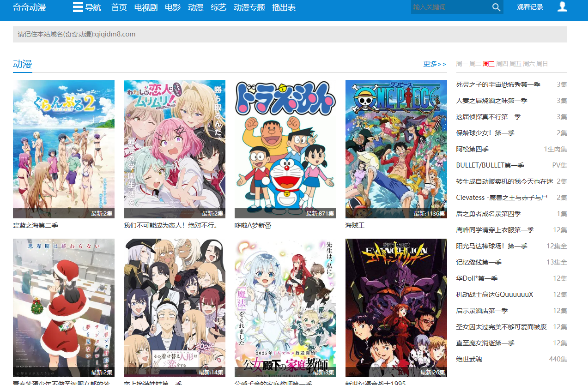The width and height of the screenshot is (588, 385).
Task: Switch to 周一 schedule tab
Action: pyautogui.click(x=462, y=64)
